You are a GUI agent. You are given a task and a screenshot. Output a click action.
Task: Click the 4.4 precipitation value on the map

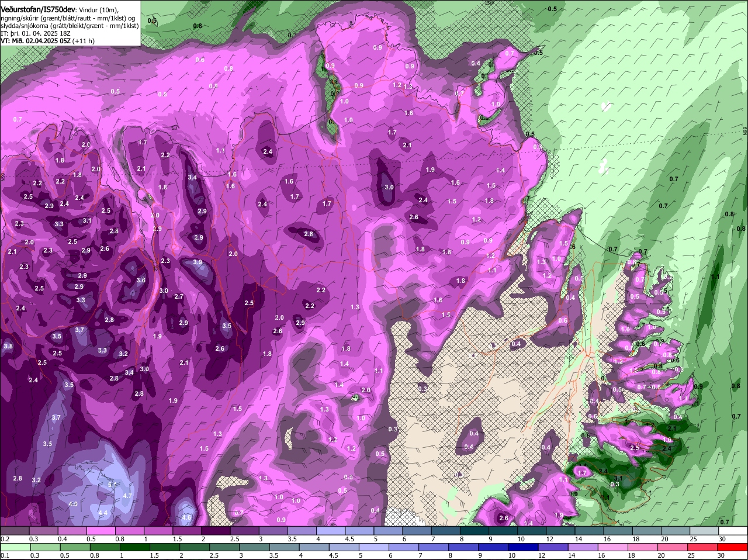click(x=103, y=513)
